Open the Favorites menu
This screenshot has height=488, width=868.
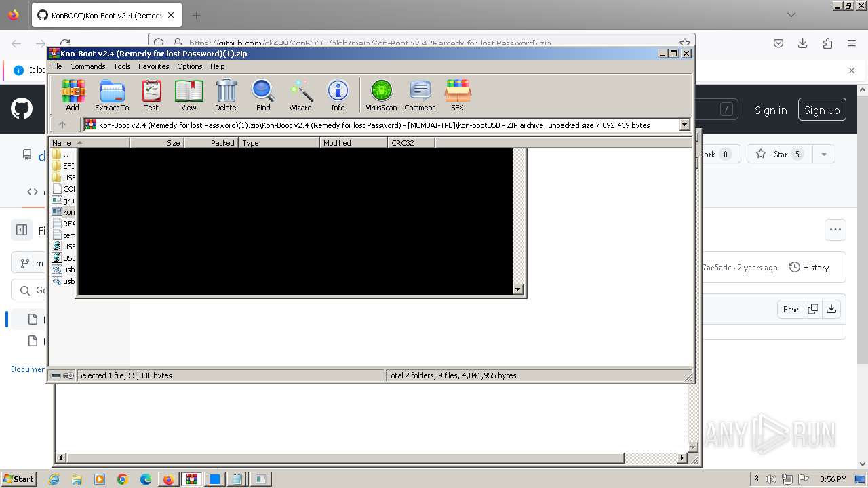pos(154,66)
